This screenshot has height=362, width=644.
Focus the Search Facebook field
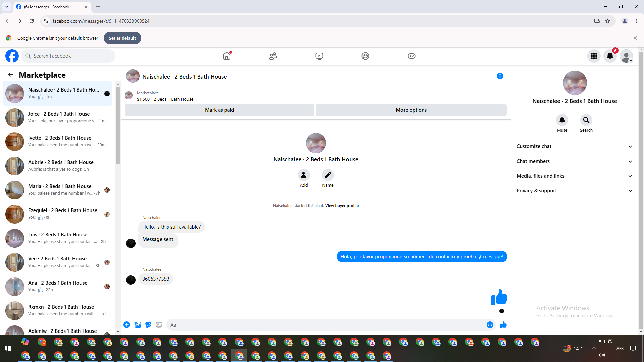68,56
